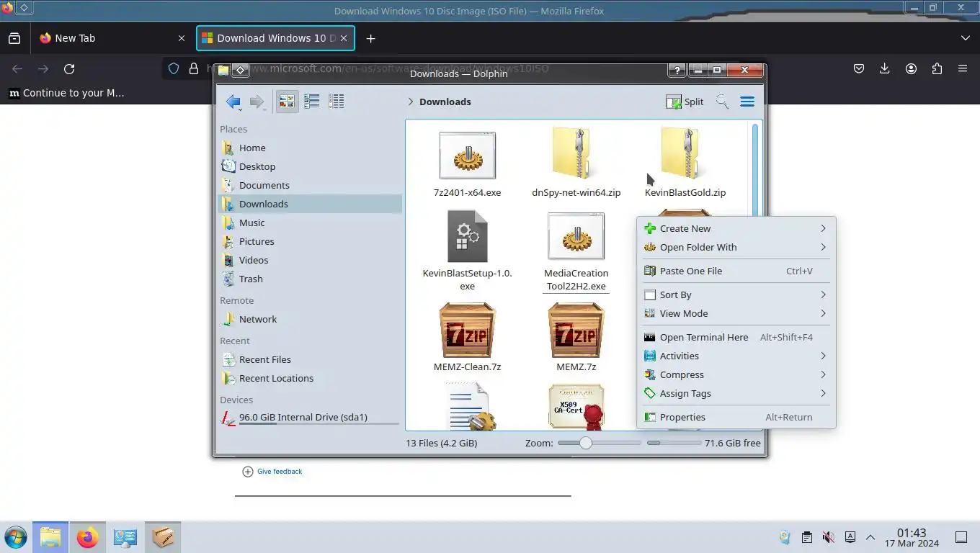Viewport: 980px width, 553px height.
Task: Select Downloads in the Places panel
Action: click(310, 204)
